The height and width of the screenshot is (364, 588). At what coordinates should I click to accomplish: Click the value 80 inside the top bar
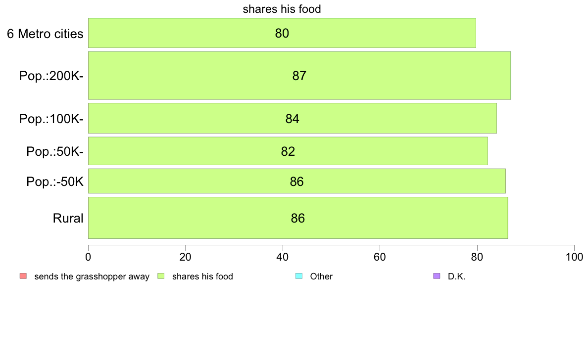click(x=282, y=33)
